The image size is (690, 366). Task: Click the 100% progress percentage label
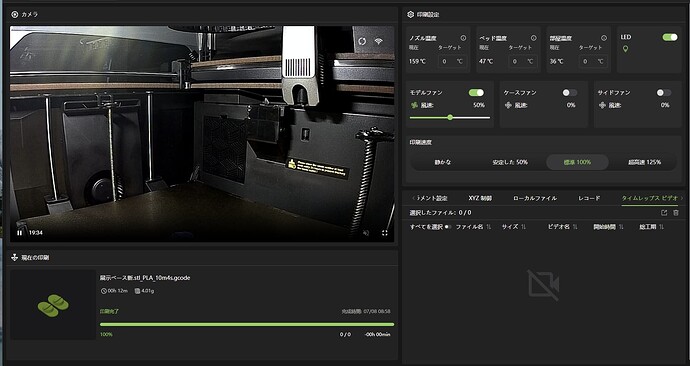coord(106,335)
